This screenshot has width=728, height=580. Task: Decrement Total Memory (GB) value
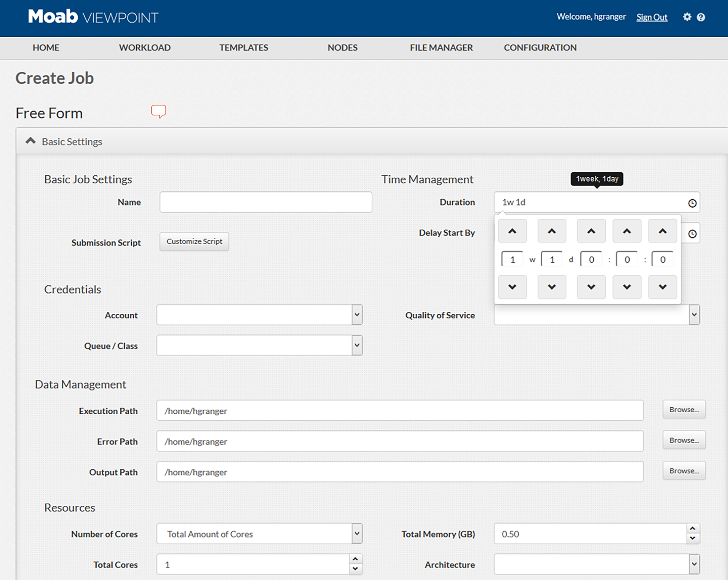point(693,538)
